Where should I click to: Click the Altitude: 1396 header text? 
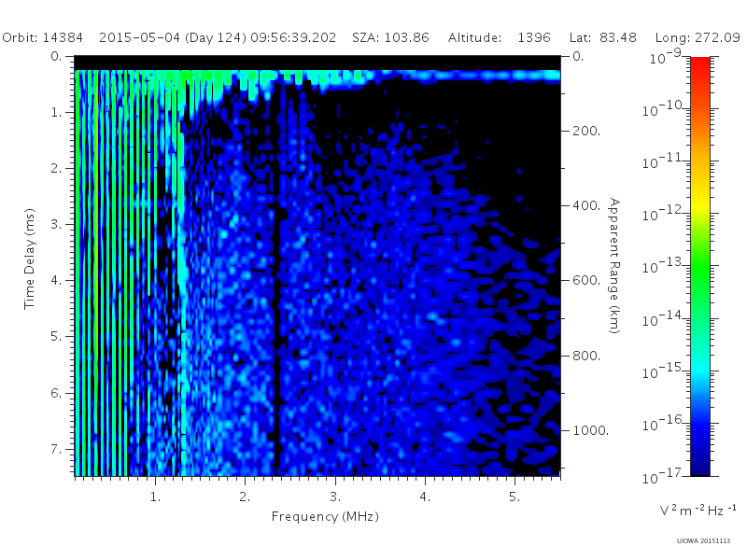click(500, 37)
